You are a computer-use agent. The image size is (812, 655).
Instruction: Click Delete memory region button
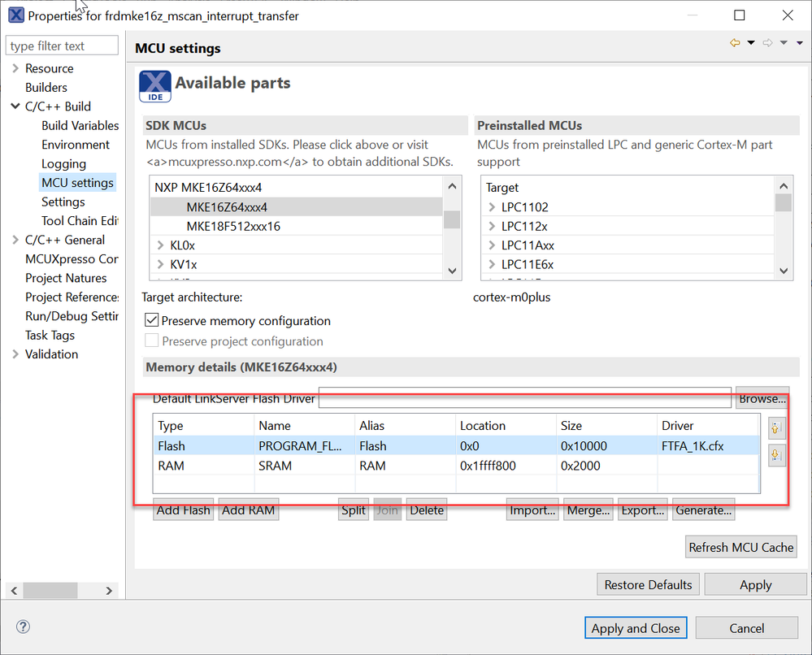tap(427, 510)
